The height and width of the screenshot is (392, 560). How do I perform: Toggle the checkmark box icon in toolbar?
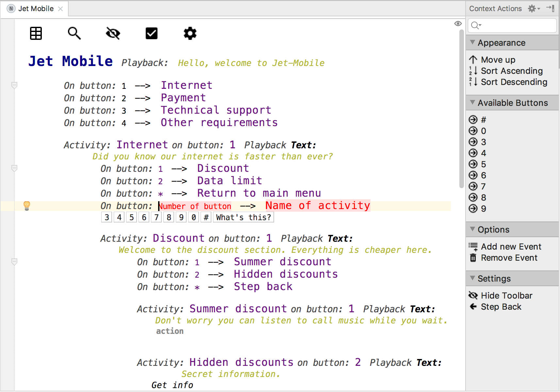click(152, 33)
